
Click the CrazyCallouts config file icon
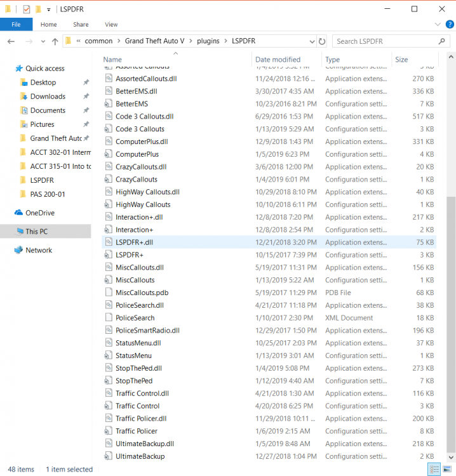pyautogui.click(x=108, y=180)
